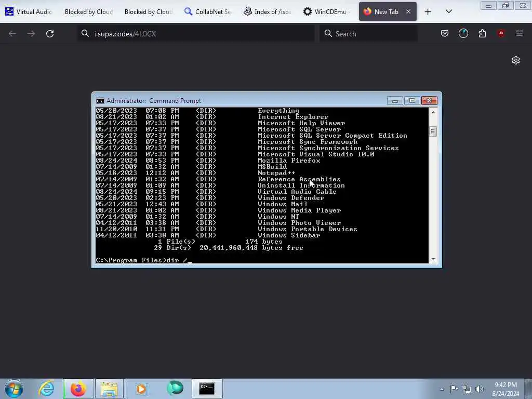Minimize the Command Prompt window
Viewport: 532px width, 399px height.
pyautogui.click(x=395, y=100)
